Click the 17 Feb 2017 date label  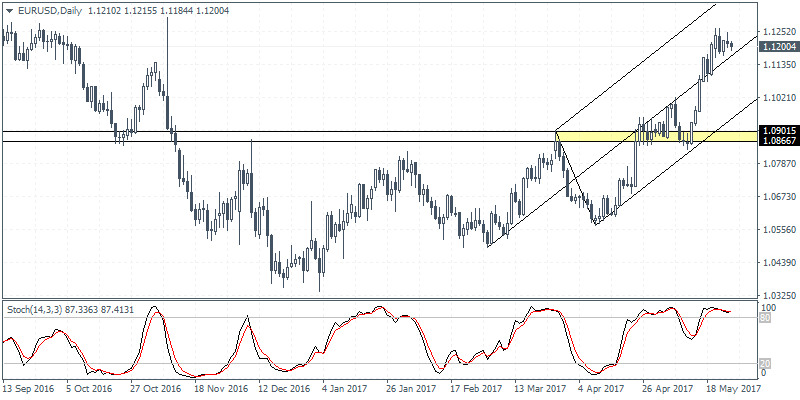[x=476, y=388]
